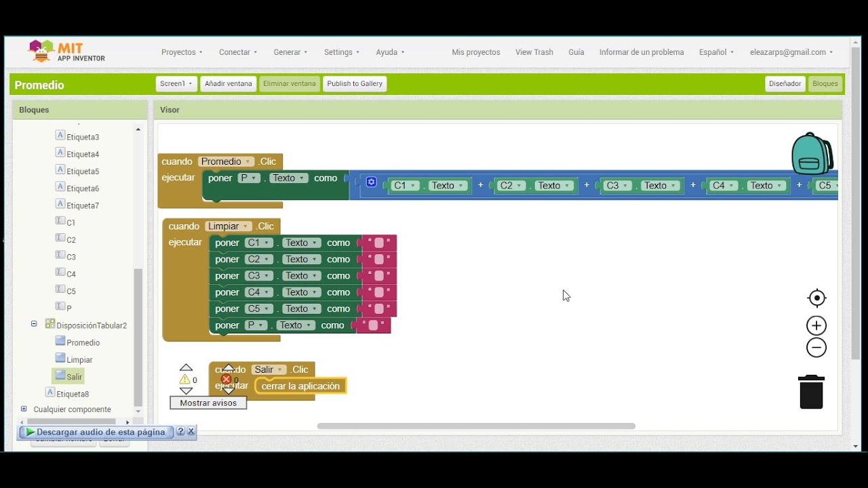Collapse the DisposiciónTabular2 tree node

(x=34, y=324)
